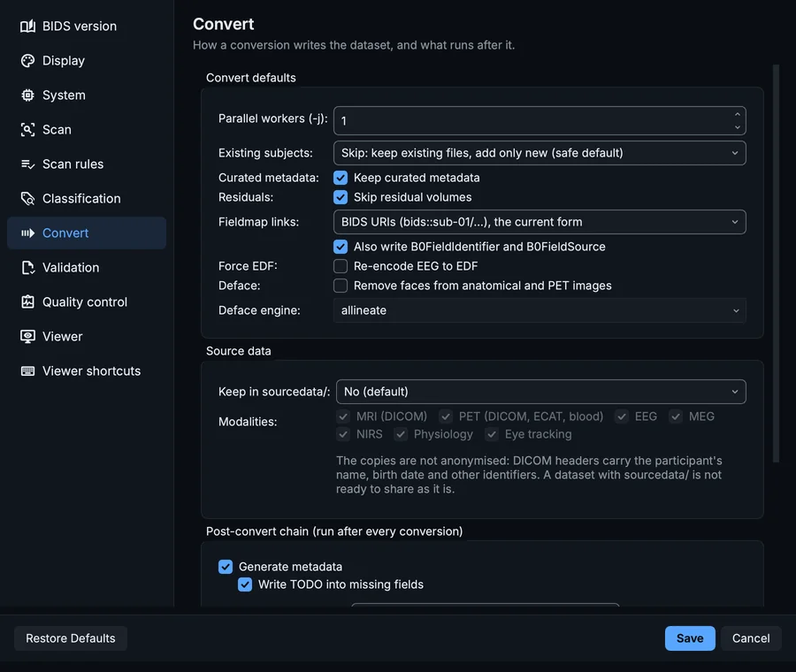Open the Scan rules settings page
The width and height of the screenshot is (796, 672).
pos(87,164)
